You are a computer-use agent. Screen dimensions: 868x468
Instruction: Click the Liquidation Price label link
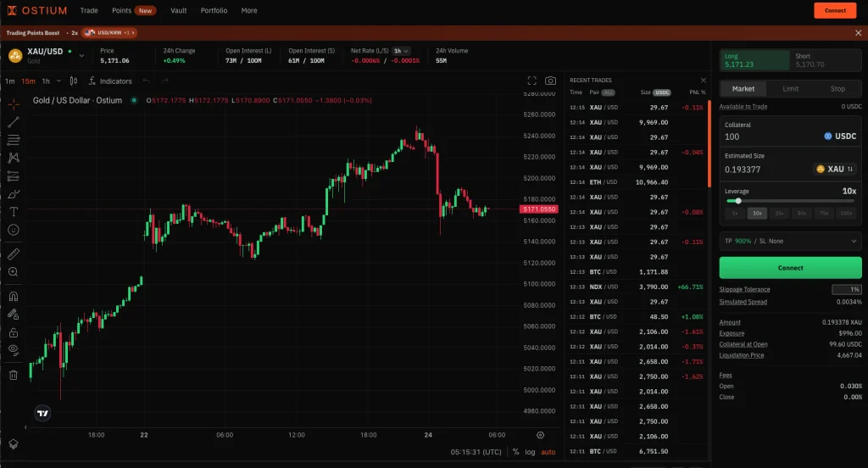[741, 355]
